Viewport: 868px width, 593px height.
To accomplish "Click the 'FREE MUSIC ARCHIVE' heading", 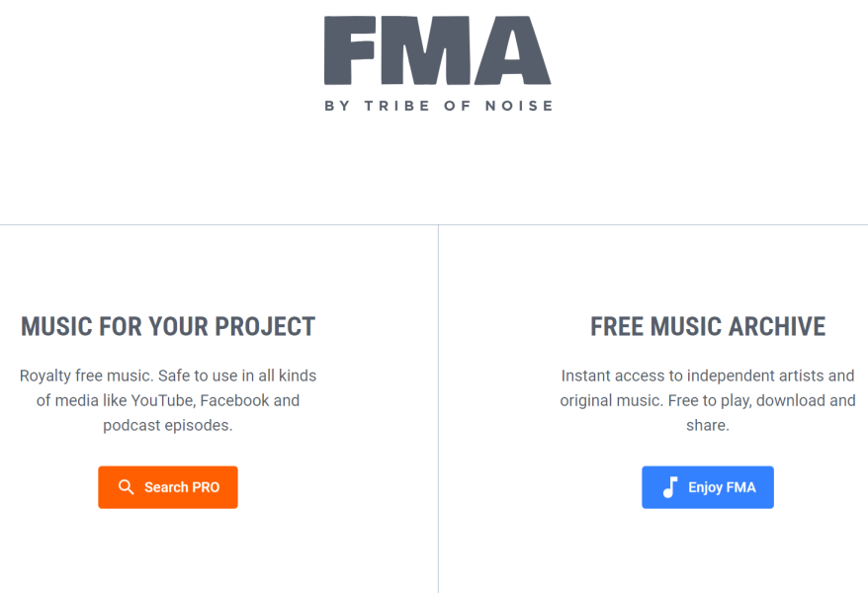I will tap(708, 326).
